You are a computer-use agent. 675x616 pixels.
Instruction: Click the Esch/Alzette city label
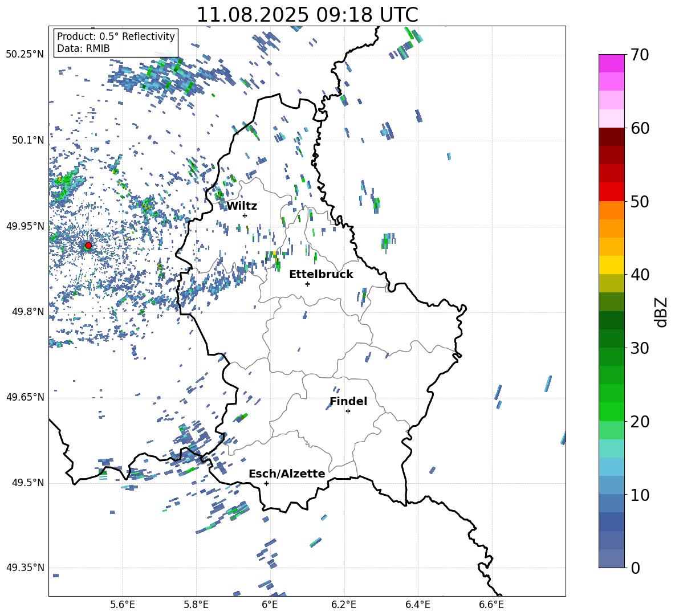(x=287, y=474)
